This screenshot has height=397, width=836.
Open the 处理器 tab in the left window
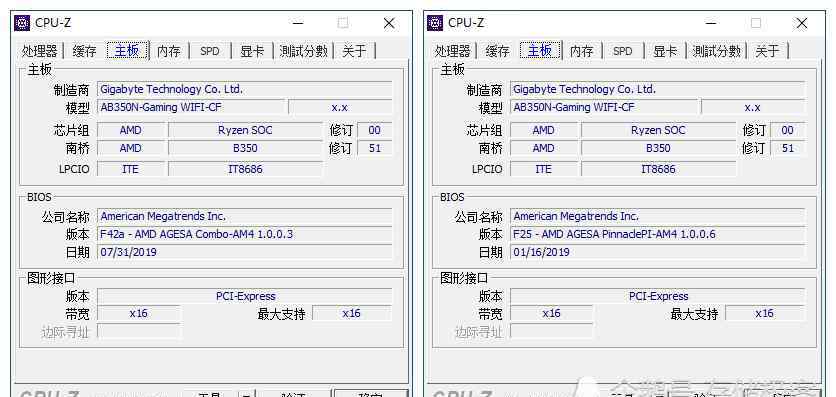coord(39,51)
